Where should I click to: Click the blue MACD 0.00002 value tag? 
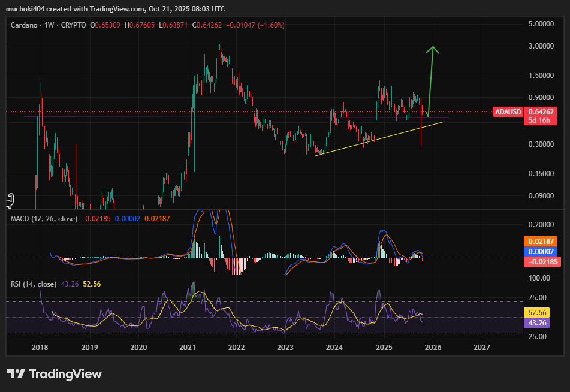[541, 252]
